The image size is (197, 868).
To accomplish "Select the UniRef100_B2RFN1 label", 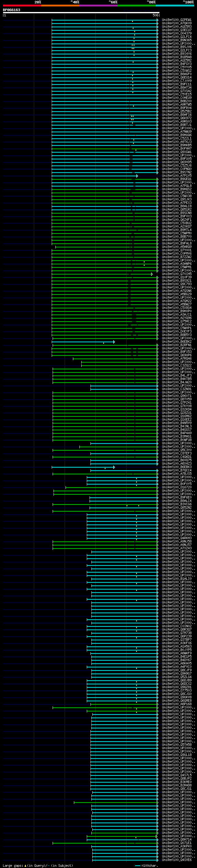I will tap(176, 345).
